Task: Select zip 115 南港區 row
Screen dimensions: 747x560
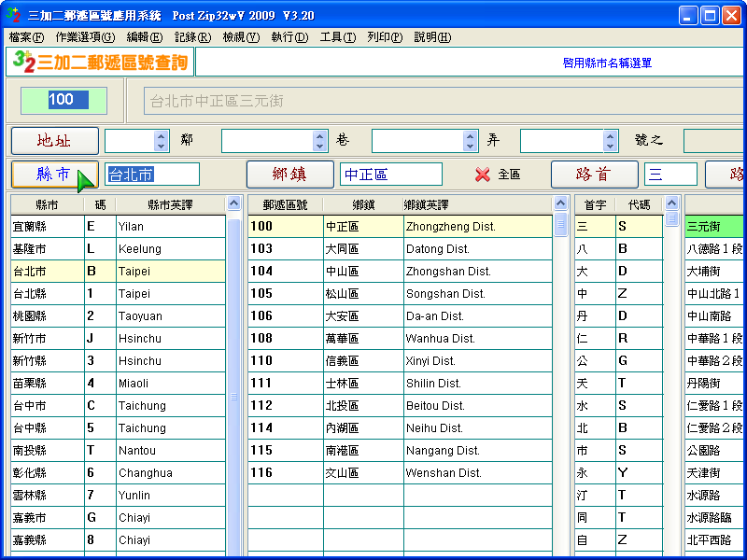Action: pyautogui.click(x=401, y=450)
